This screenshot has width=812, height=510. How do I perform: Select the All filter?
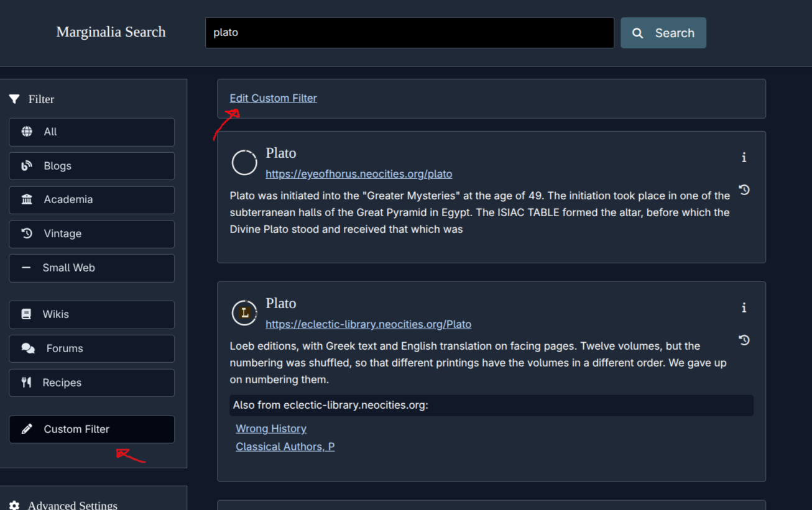(91, 132)
